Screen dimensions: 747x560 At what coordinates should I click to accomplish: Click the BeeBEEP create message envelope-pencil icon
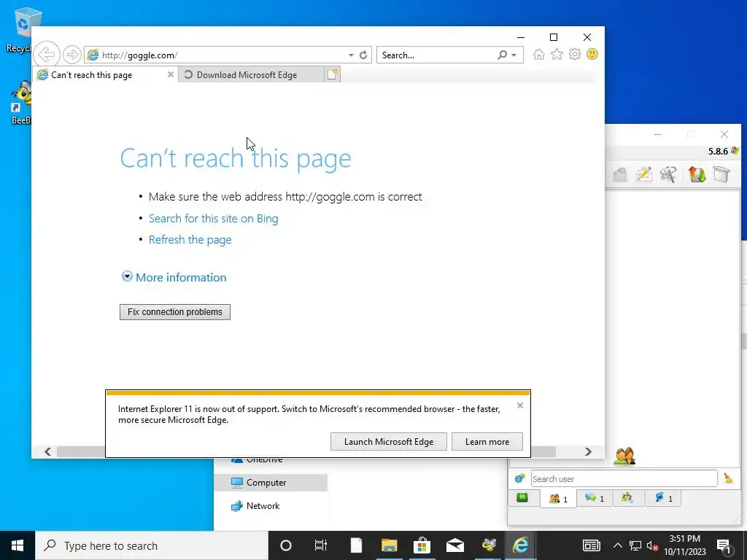(x=643, y=174)
